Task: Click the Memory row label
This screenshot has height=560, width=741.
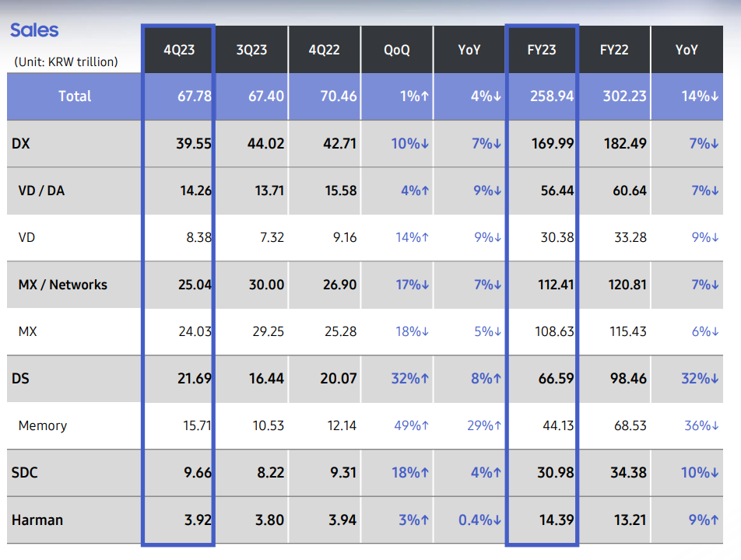Action: [x=43, y=425]
